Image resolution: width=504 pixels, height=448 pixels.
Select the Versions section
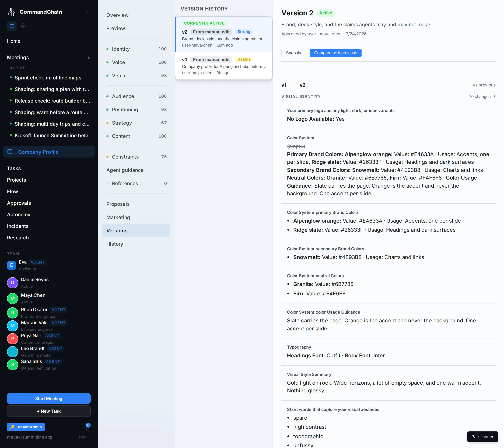(136, 230)
